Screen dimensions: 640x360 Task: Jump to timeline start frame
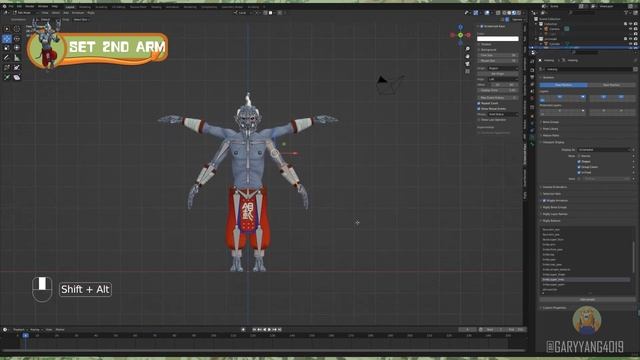coord(255,329)
